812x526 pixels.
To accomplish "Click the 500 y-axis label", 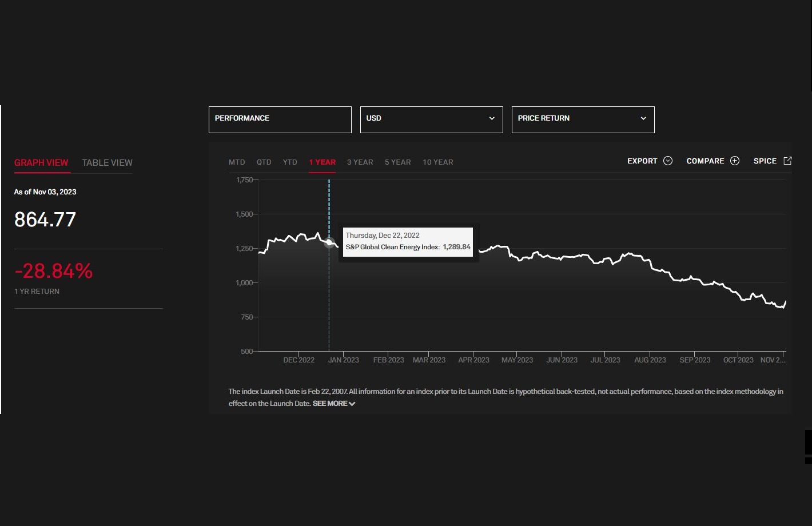I will [247, 352].
